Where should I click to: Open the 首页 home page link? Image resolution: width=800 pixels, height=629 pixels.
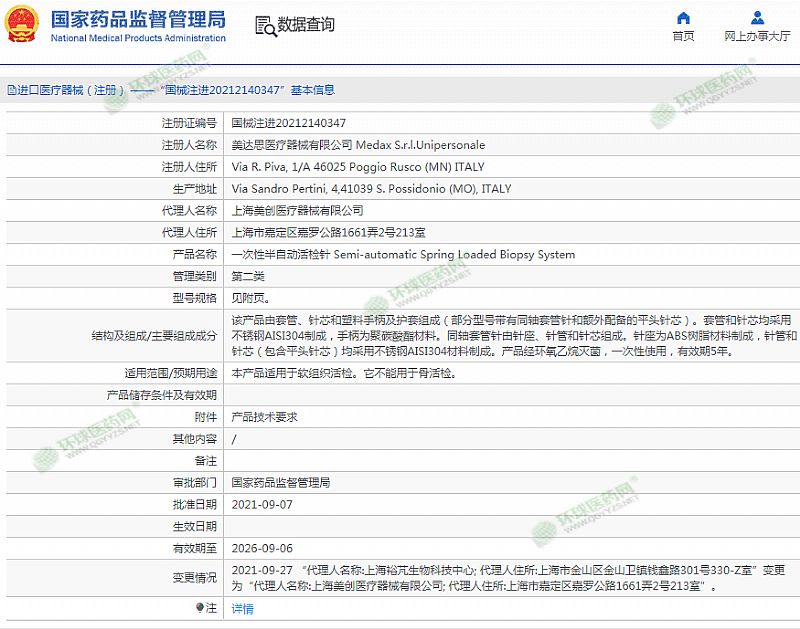point(683,36)
